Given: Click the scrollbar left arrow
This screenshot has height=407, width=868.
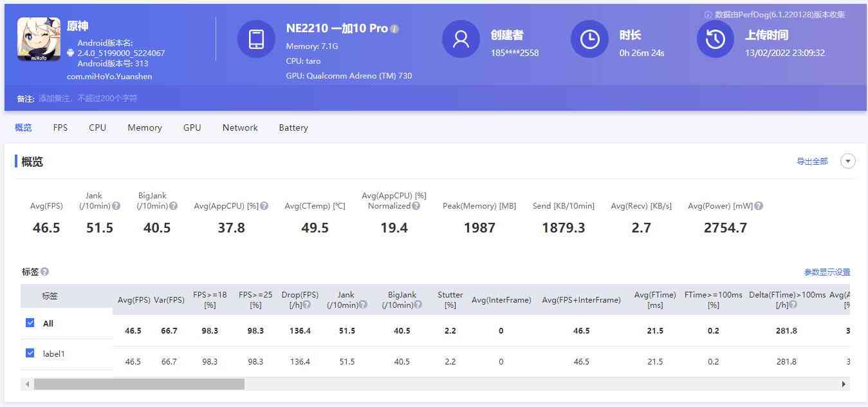Looking at the screenshot, I should click(x=27, y=384).
